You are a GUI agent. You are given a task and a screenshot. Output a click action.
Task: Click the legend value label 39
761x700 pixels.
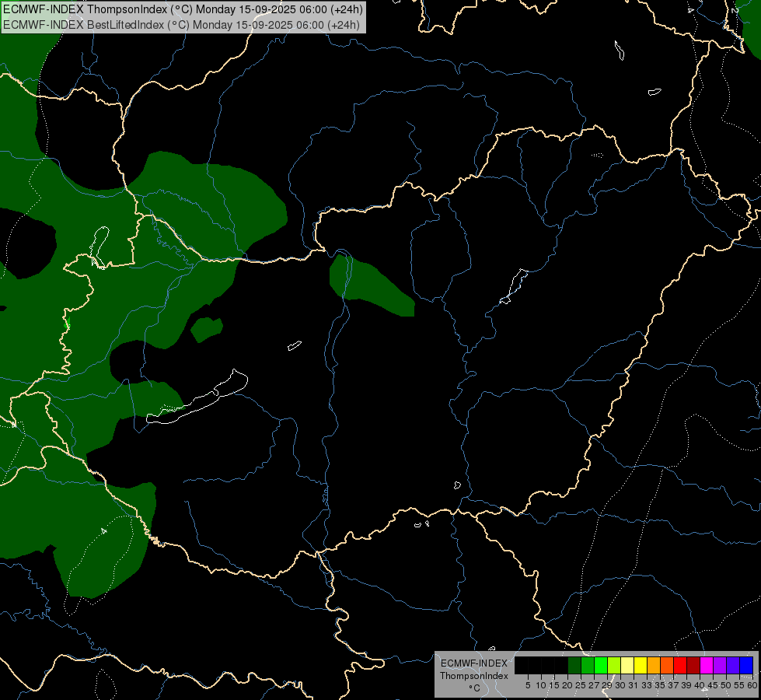pyautogui.click(x=686, y=685)
